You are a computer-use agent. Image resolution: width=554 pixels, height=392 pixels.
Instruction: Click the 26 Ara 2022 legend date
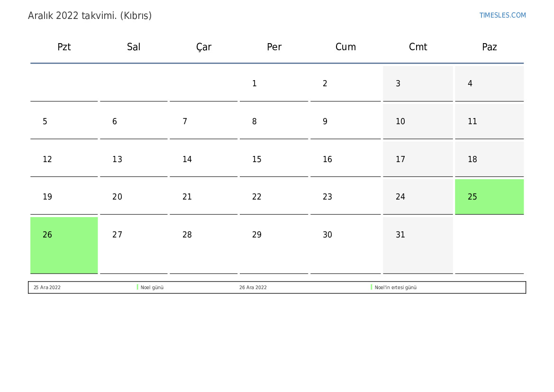coord(253,288)
